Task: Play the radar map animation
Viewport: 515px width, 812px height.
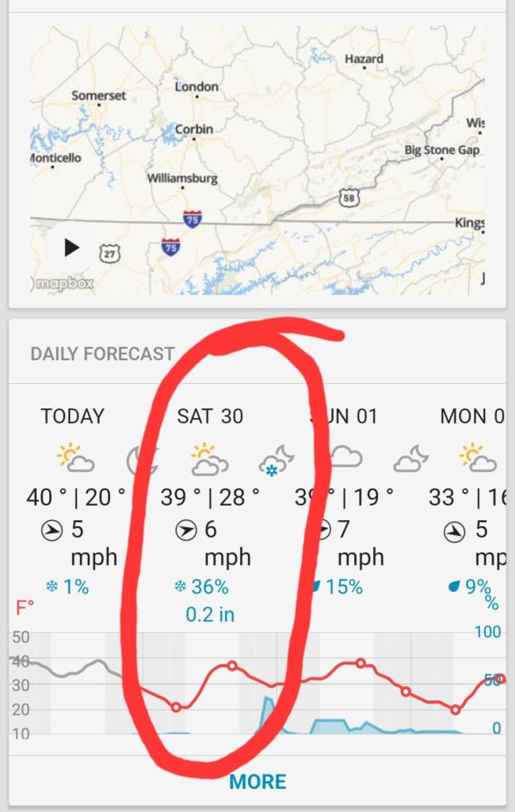Action: pos(72,247)
